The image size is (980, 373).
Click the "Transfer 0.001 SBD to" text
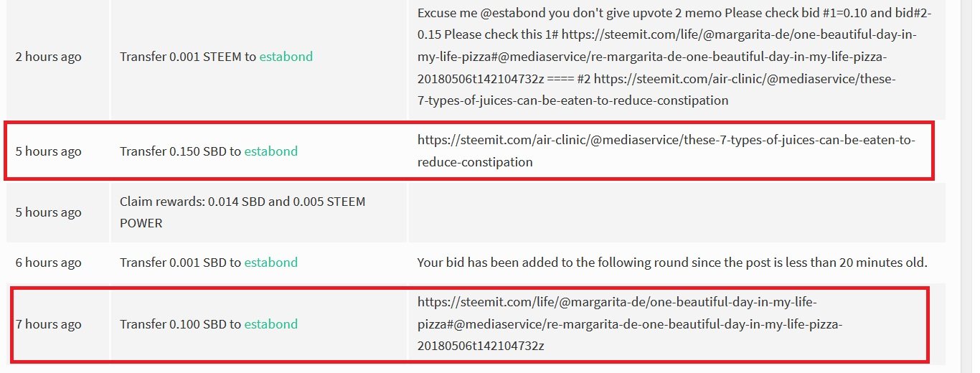[181, 263]
